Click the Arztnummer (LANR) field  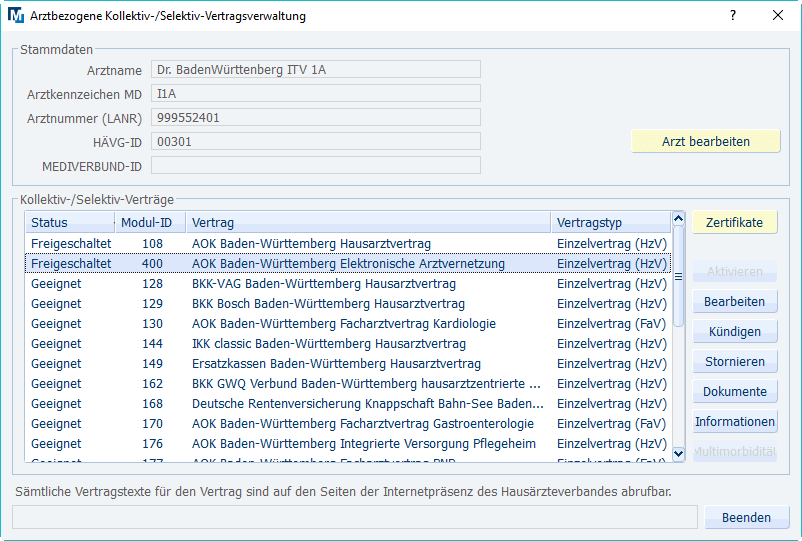[316, 118]
